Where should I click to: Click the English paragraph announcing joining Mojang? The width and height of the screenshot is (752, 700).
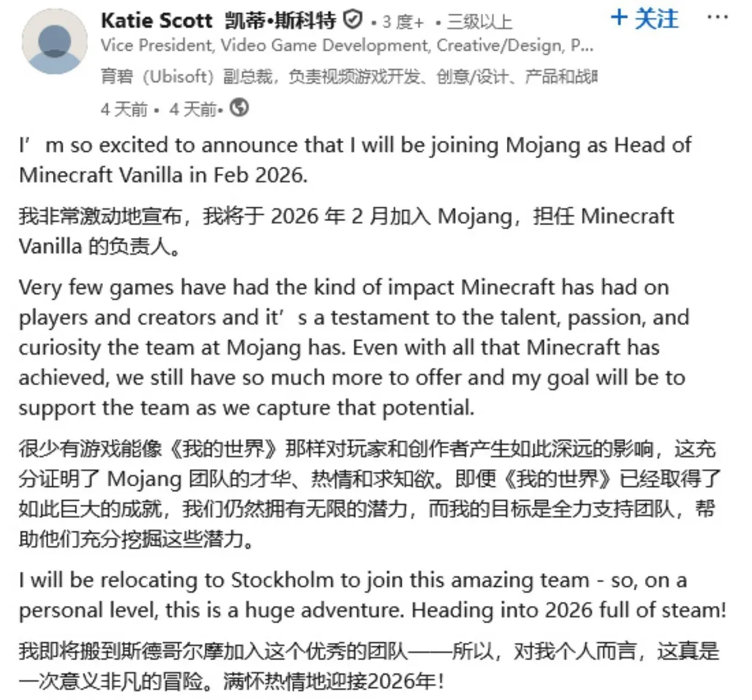pyautogui.click(x=355, y=160)
